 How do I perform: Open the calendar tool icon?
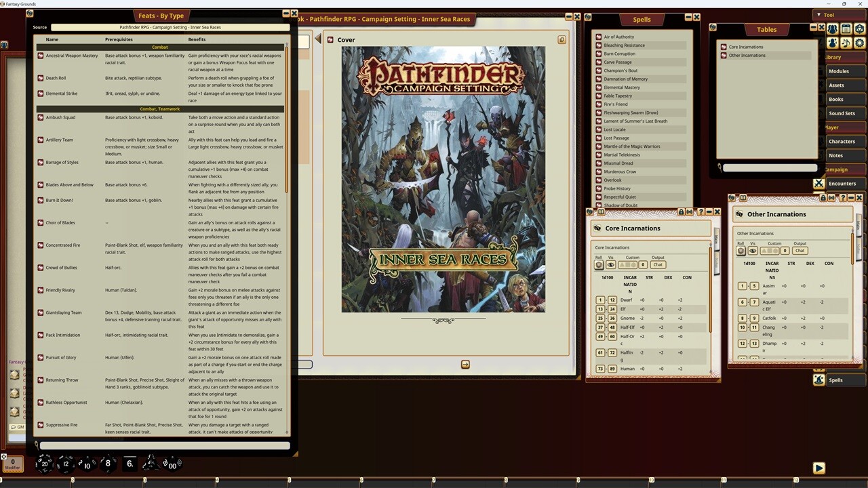846,29
